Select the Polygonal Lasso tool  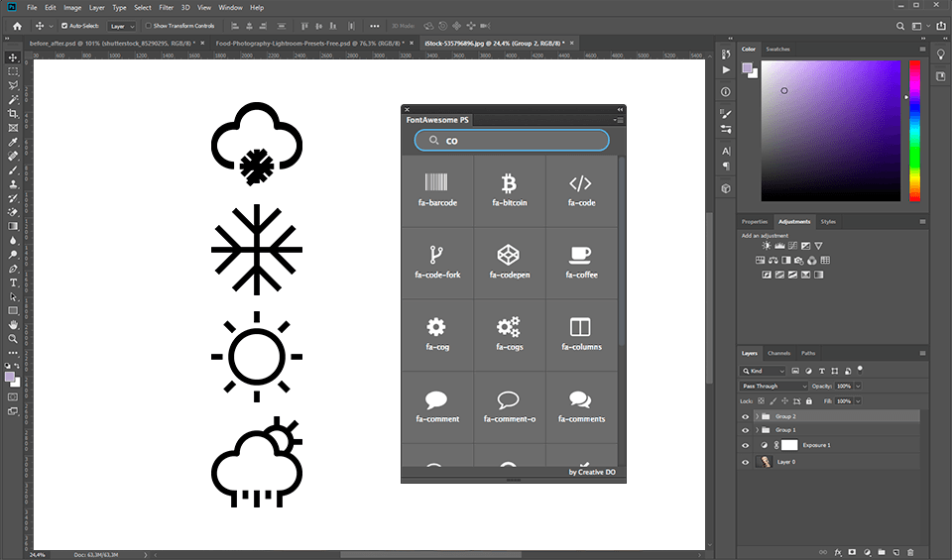(x=13, y=85)
